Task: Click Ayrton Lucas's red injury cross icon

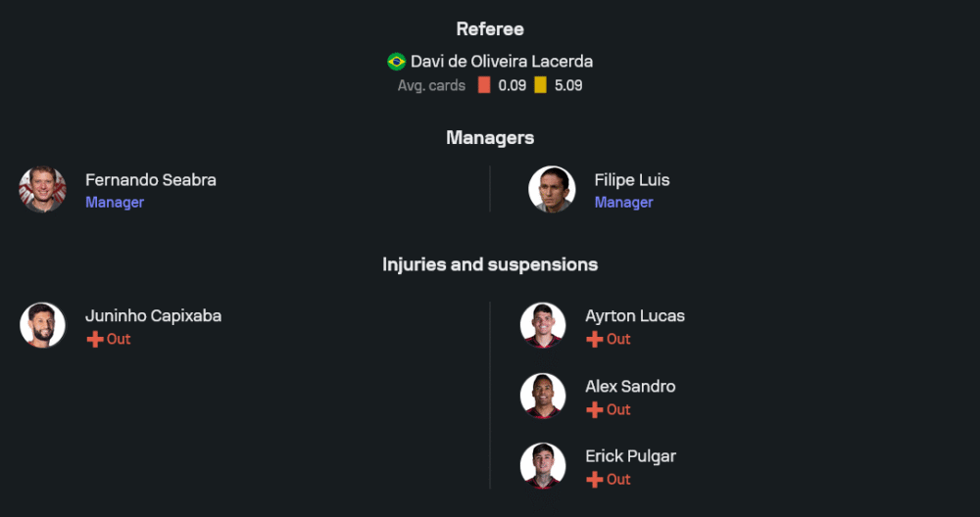Action: [x=595, y=339]
